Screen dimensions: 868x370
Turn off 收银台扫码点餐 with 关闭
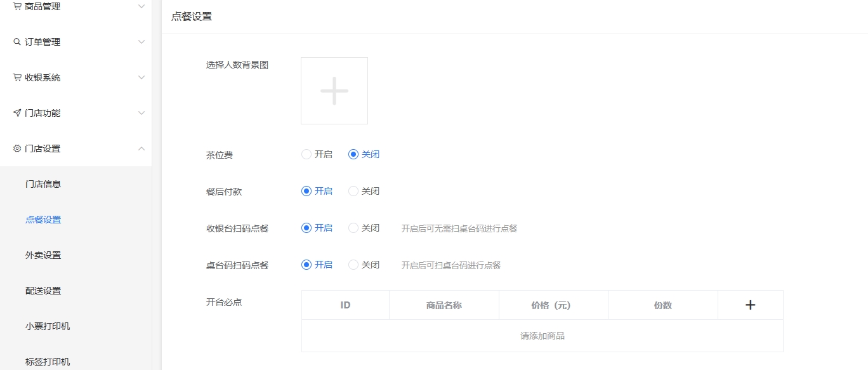point(353,228)
